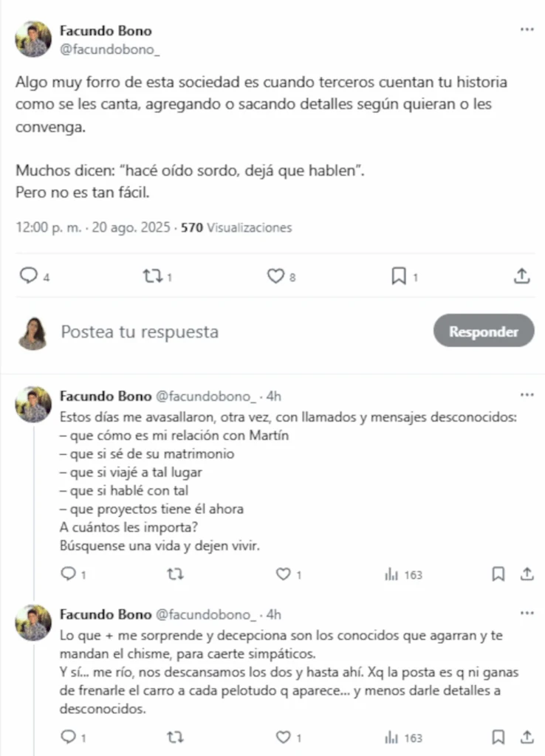This screenshot has width=545, height=756.
Task: Open more options on main tweet
Action: 527,30
